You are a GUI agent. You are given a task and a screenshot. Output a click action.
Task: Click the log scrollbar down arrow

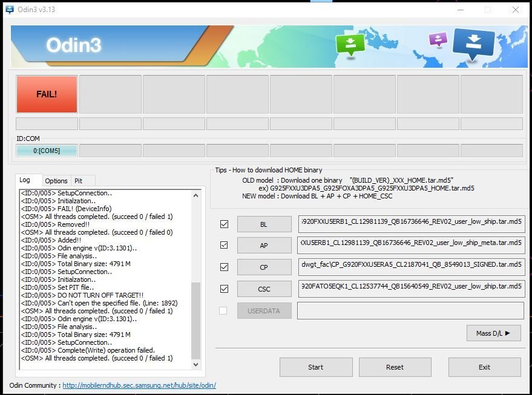click(x=195, y=365)
